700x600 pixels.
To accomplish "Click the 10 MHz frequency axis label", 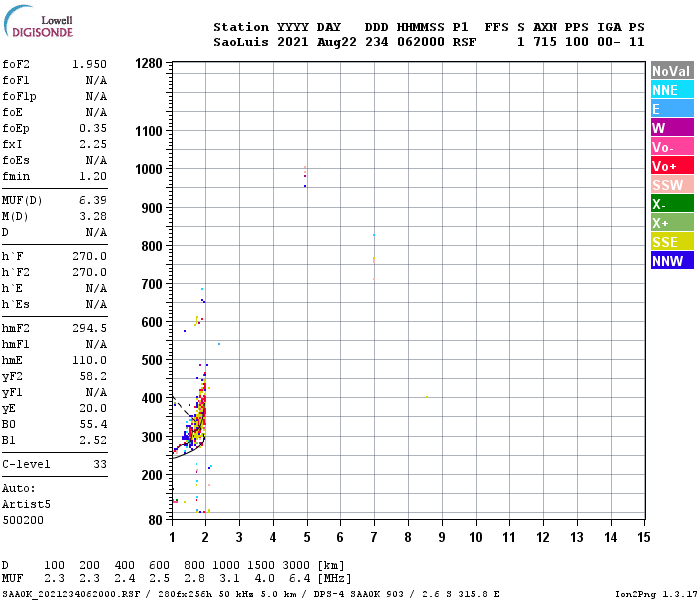I will [x=476, y=537].
